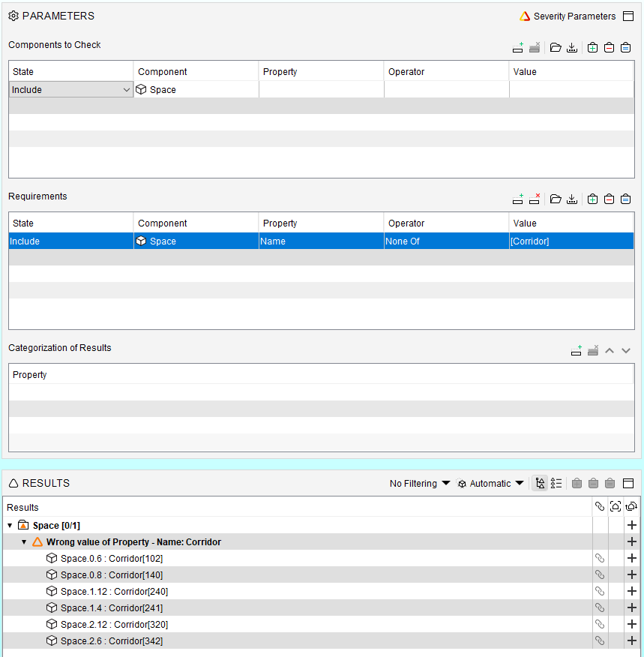
Task: None Of operator cell in Requirements
Action: pyautogui.click(x=446, y=241)
